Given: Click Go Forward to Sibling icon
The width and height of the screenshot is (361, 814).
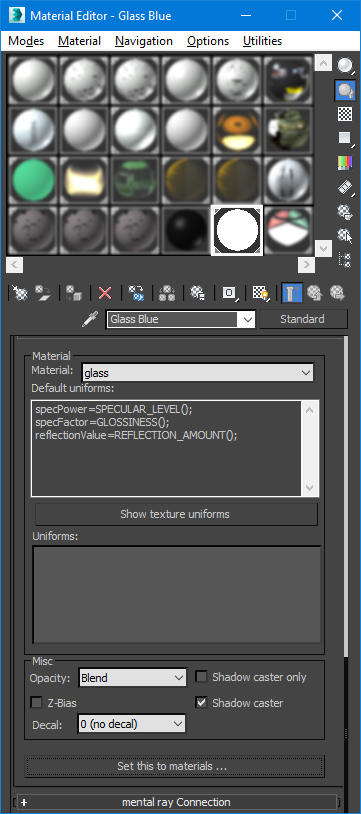Looking at the screenshot, I should tap(337, 293).
